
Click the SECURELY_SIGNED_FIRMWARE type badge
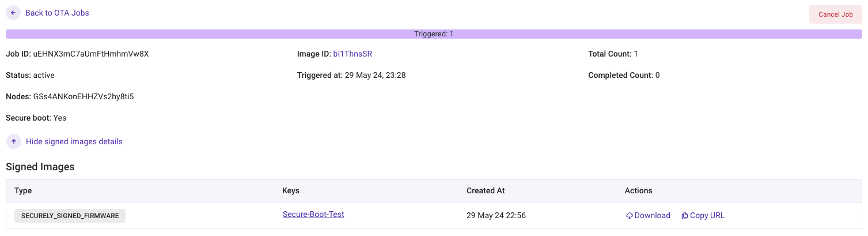pyautogui.click(x=70, y=216)
